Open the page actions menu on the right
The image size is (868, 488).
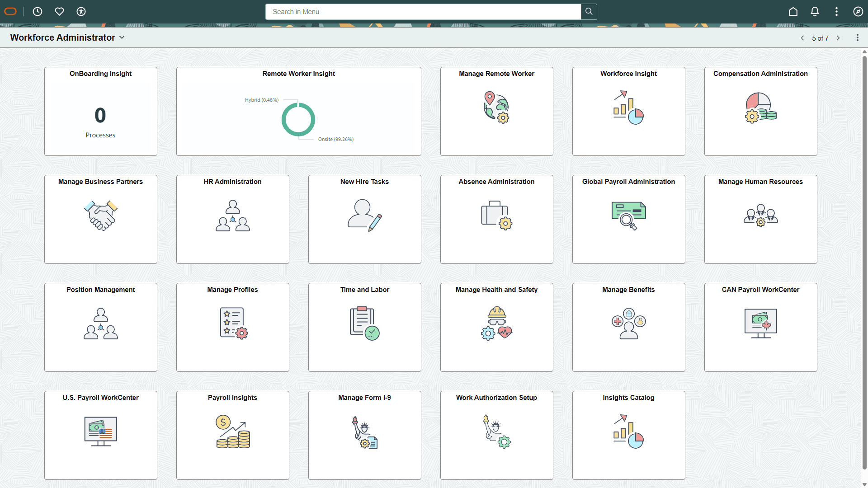pyautogui.click(x=858, y=38)
